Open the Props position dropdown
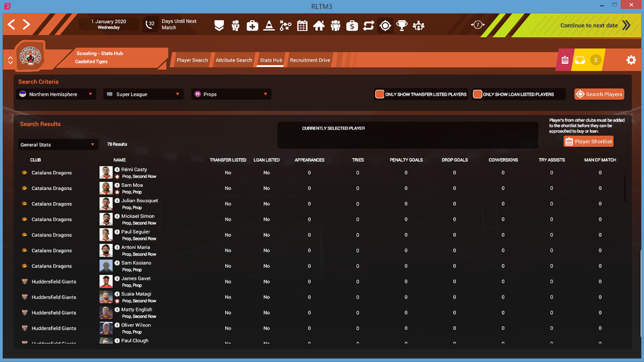Image resolution: width=644 pixels, height=362 pixels. point(231,94)
